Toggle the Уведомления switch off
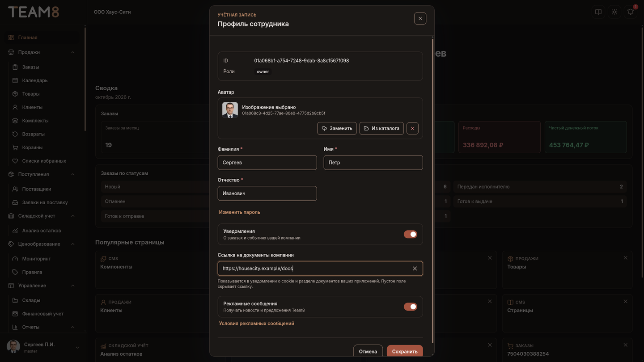This screenshot has width=644, height=362. click(411, 234)
